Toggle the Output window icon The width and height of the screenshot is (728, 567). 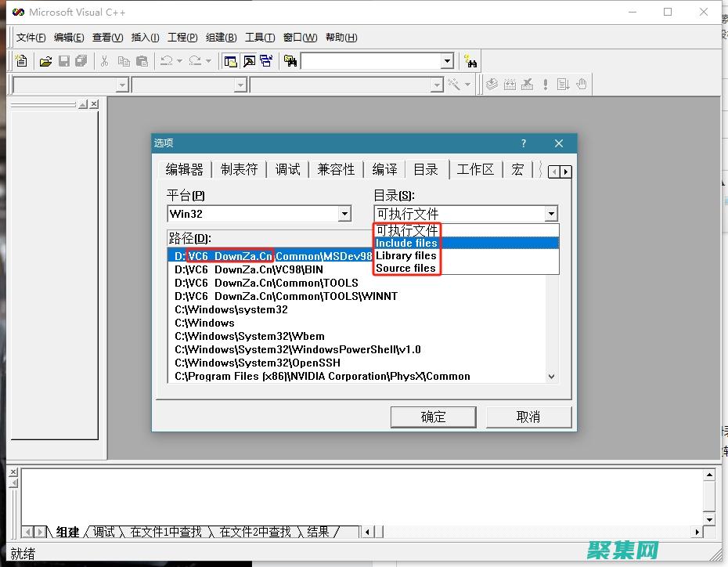click(x=248, y=61)
